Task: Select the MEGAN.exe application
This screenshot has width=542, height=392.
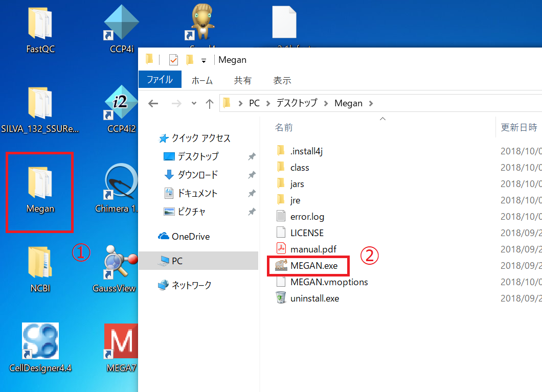Action: click(306, 265)
